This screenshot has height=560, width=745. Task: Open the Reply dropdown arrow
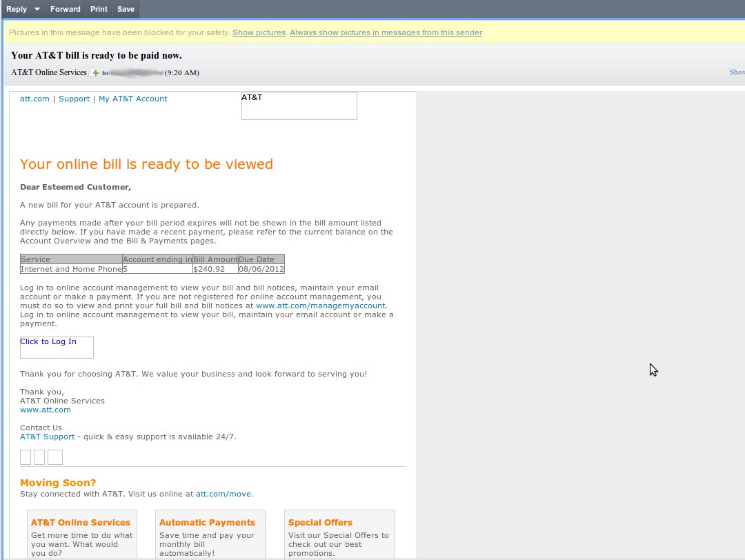[37, 9]
